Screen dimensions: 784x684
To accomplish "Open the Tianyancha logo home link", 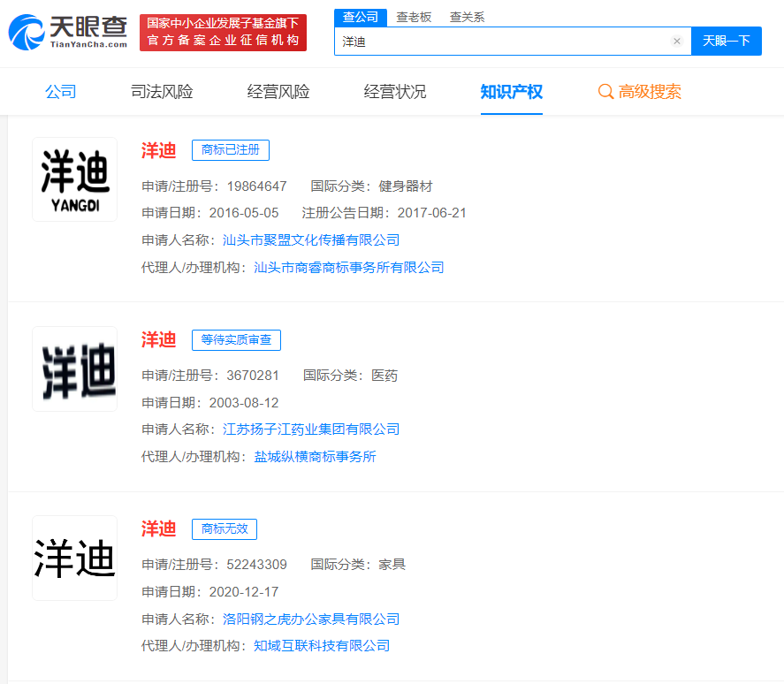I will 67,32.
